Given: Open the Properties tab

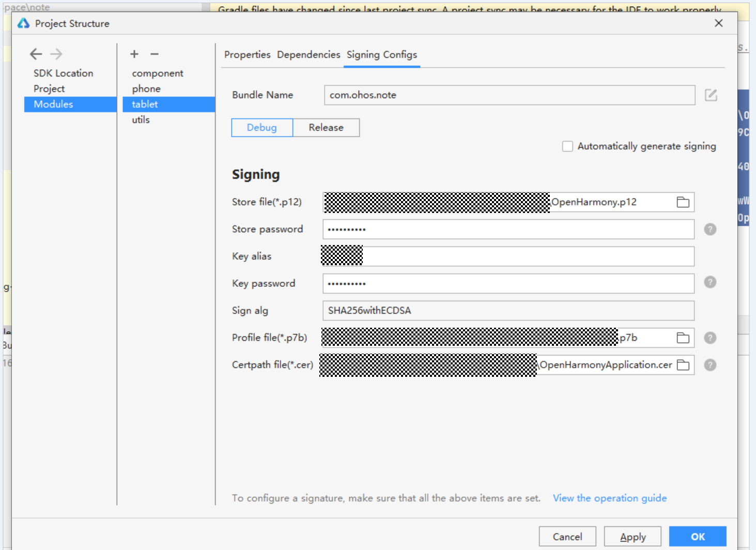Looking at the screenshot, I should pos(247,55).
